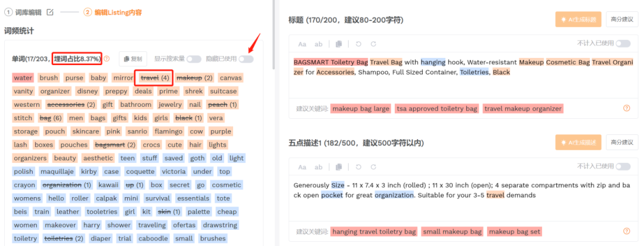Click inside the 标题 text editing area
The image size is (644, 246).
point(464,75)
